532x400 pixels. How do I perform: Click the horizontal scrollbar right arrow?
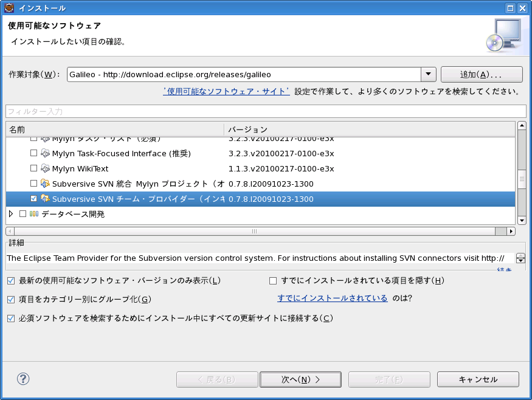[x=511, y=232]
